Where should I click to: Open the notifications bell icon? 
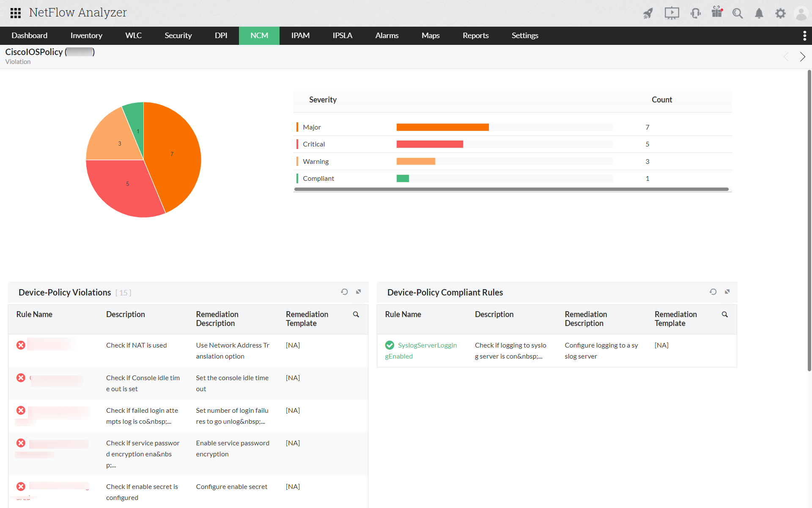point(759,13)
